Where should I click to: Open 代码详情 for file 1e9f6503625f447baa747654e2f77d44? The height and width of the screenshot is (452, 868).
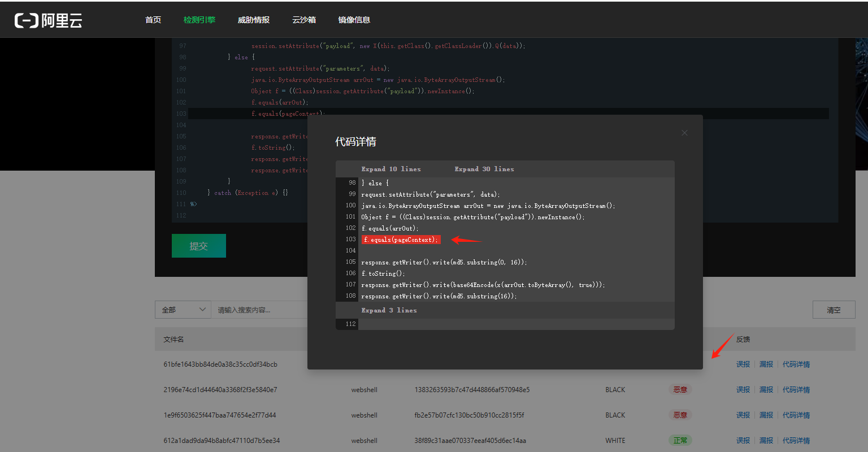tap(796, 415)
